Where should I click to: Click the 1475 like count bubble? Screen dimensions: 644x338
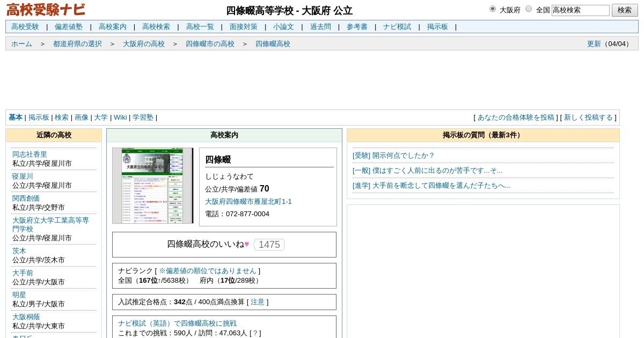click(x=269, y=245)
